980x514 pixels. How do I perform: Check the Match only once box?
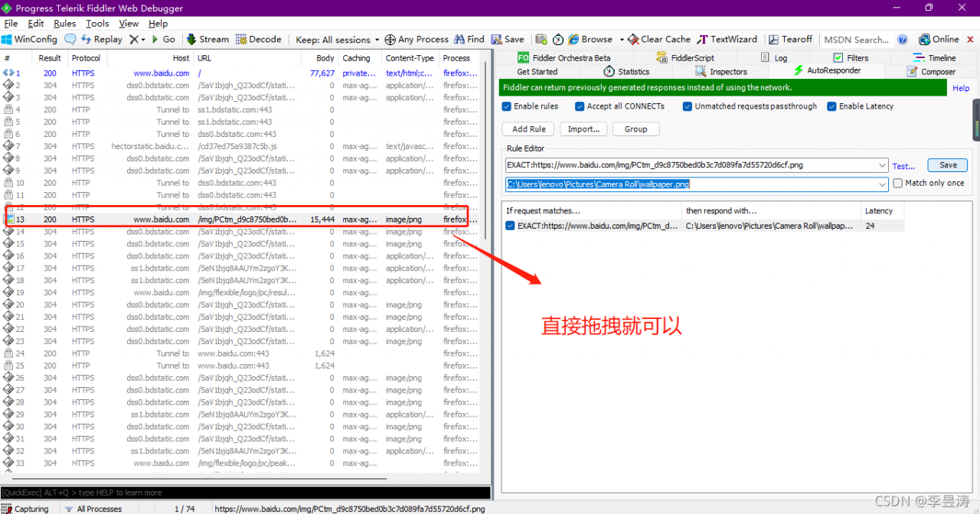click(898, 184)
